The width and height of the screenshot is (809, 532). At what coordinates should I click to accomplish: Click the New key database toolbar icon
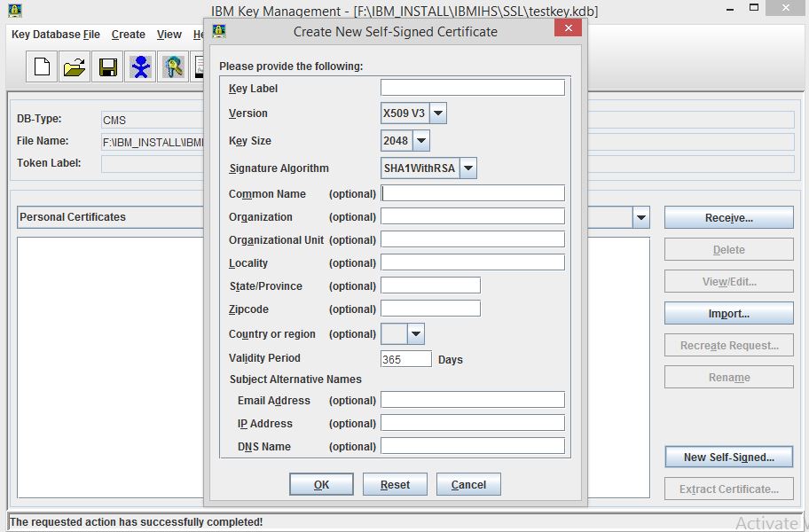point(40,66)
